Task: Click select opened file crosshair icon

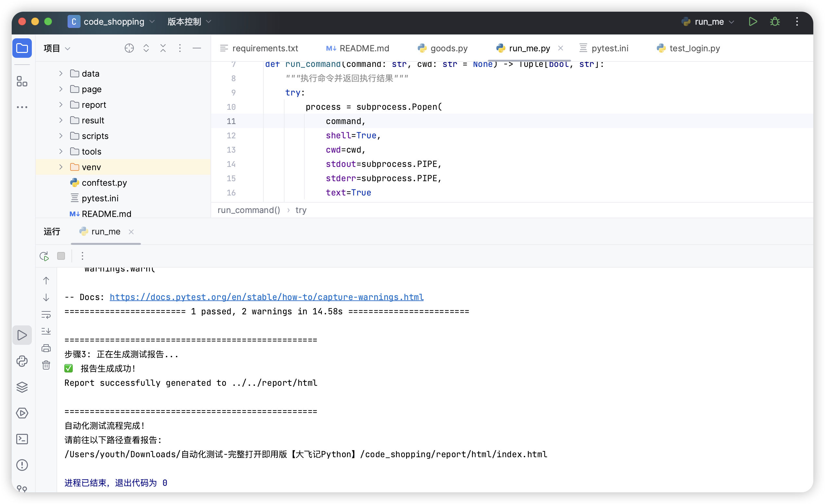Action: [129, 48]
